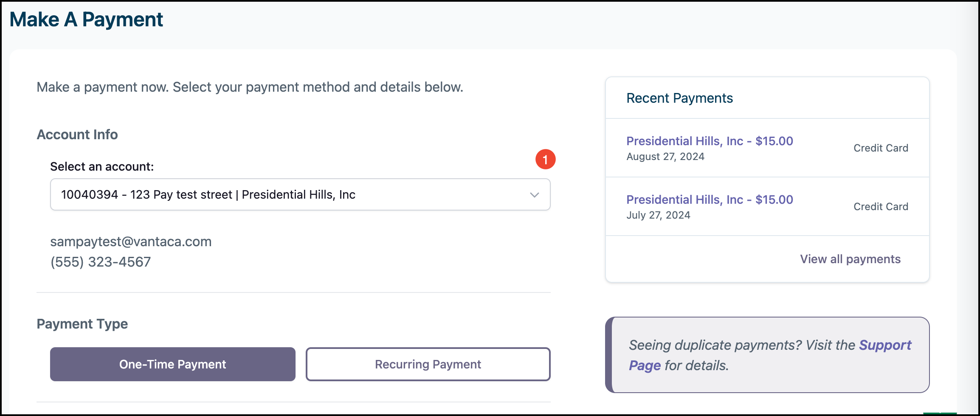Click the payment instructions intro text

pos(250,87)
